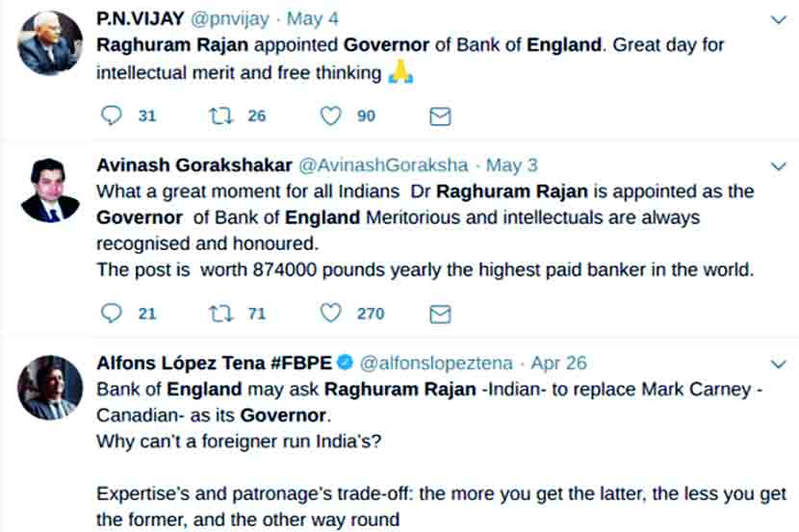Open more-options chevron on Avinash Gorakshakar's tweet

pos(779,167)
